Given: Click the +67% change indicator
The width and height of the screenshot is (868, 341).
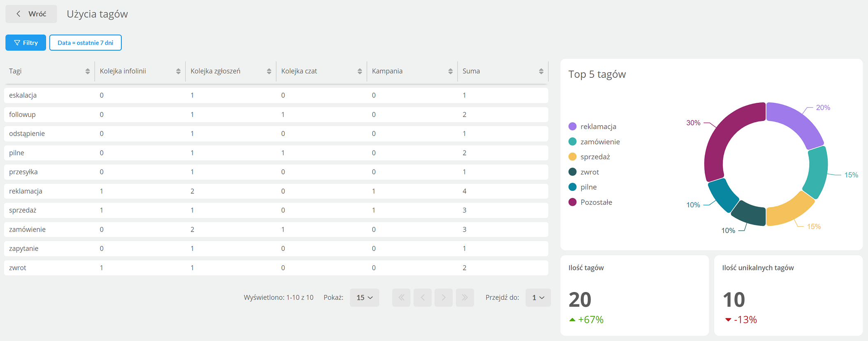Looking at the screenshot, I should click(586, 320).
